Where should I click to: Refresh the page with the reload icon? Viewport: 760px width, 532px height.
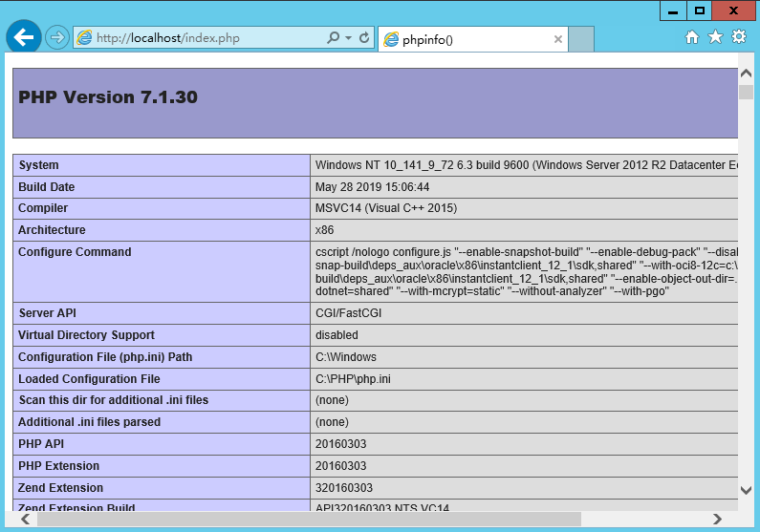tap(364, 37)
